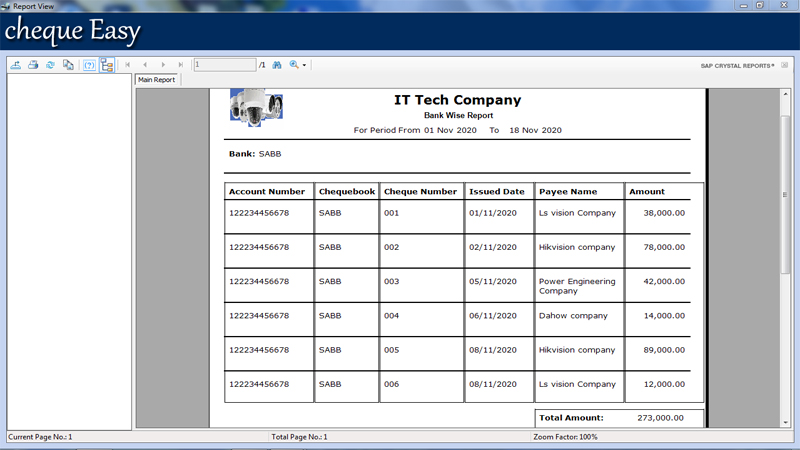800x450 pixels.
Task: Open the zoom level dropdown
Action: coord(298,65)
